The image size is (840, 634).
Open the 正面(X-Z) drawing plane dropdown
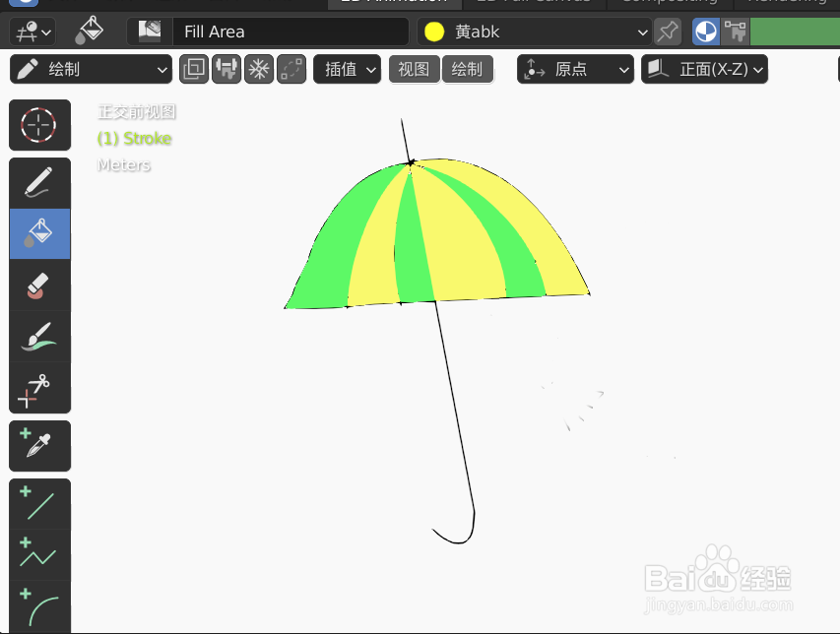pyautogui.click(x=704, y=69)
